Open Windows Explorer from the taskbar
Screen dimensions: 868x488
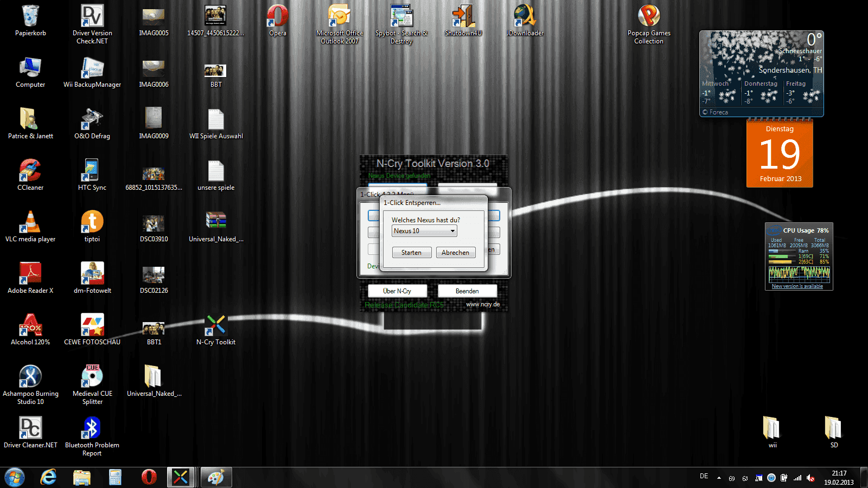[82, 477]
